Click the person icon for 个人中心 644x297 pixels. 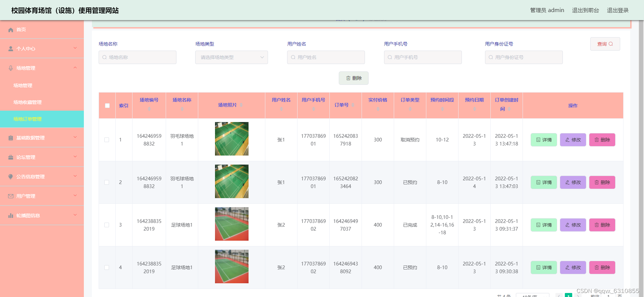click(11, 49)
